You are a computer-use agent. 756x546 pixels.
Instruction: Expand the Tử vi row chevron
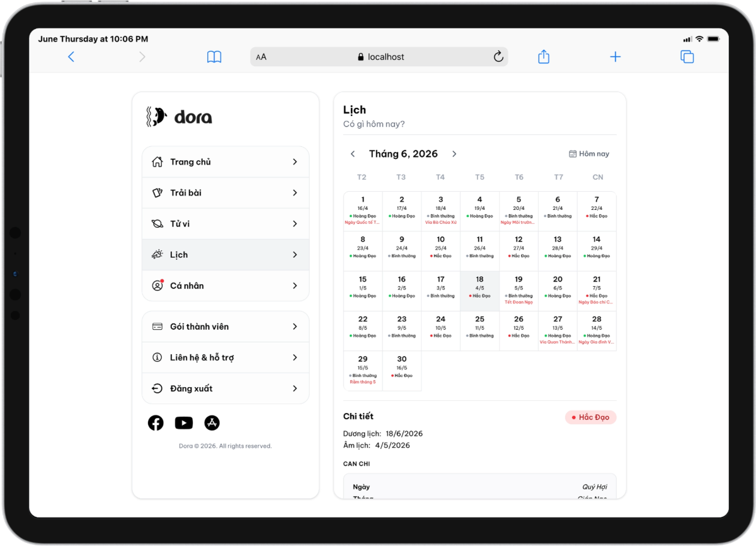point(295,224)
